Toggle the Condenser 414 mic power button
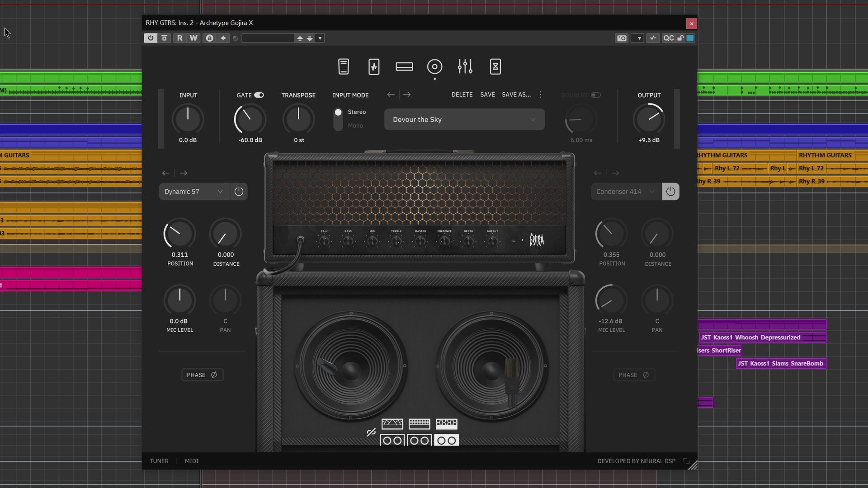Screen dimensions: 868x488 click(670, 192)
